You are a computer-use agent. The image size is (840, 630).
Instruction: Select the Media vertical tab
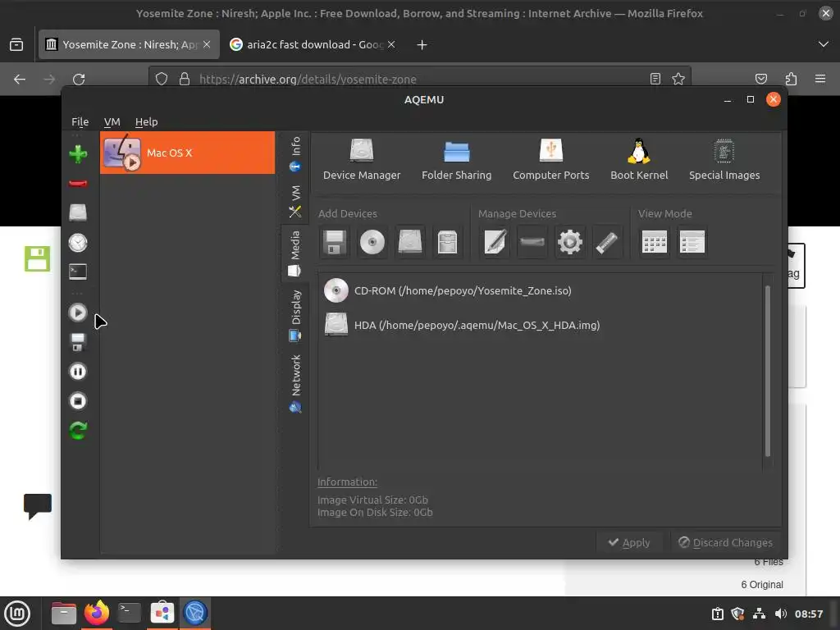click(x=295, y=254)
